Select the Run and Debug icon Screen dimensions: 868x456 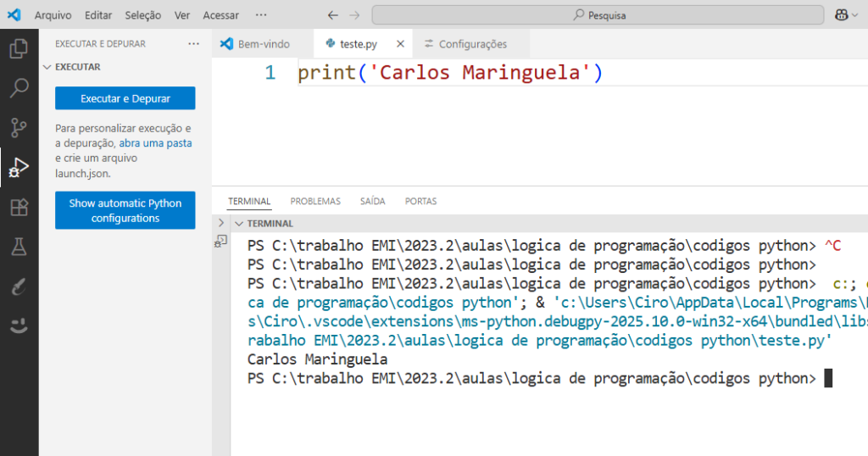[19, 167]
